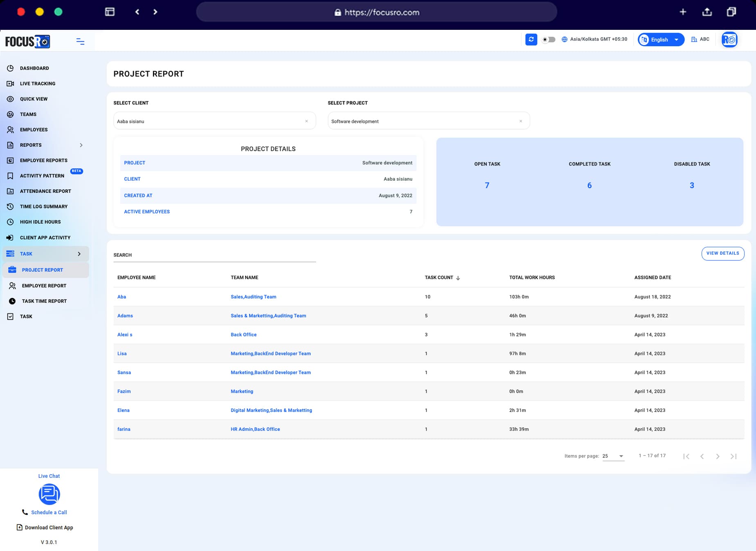Open Task Time Report from the Task menu
The width and height of the screenshot is (756, 551).
(44, 301)
